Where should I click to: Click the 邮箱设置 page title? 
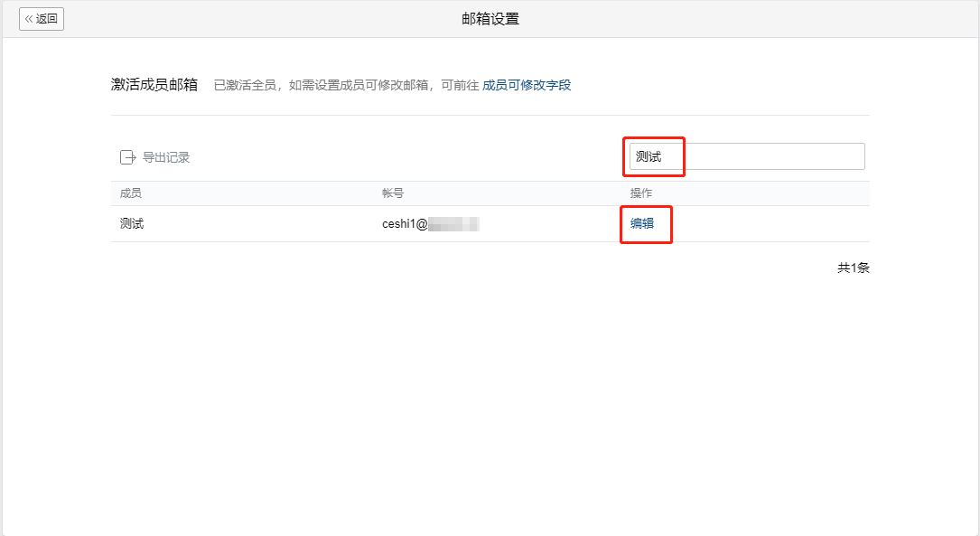point(490,18)
